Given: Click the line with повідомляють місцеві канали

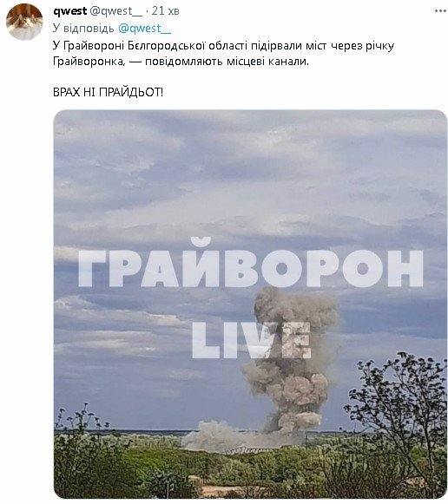Looking at the screenshot, I should point(181,61).
